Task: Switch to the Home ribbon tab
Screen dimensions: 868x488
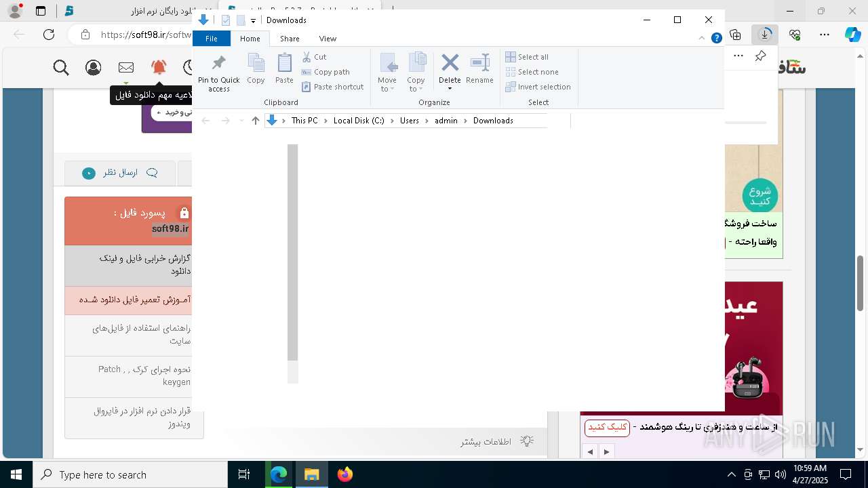Action: pyautogui.click(x=250, y=39)
